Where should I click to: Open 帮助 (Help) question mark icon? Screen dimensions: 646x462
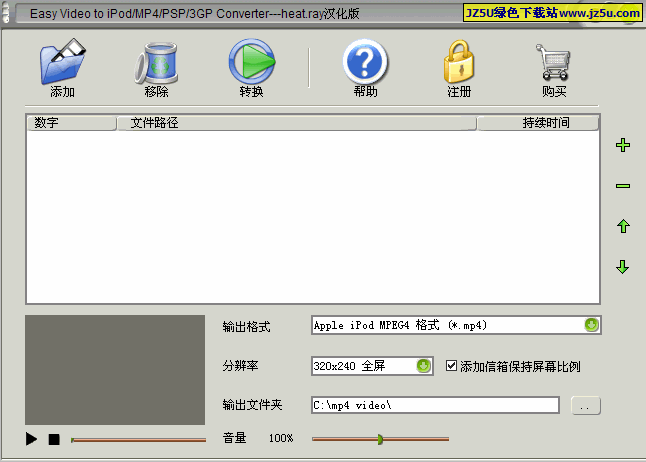(x=365, y=61)
